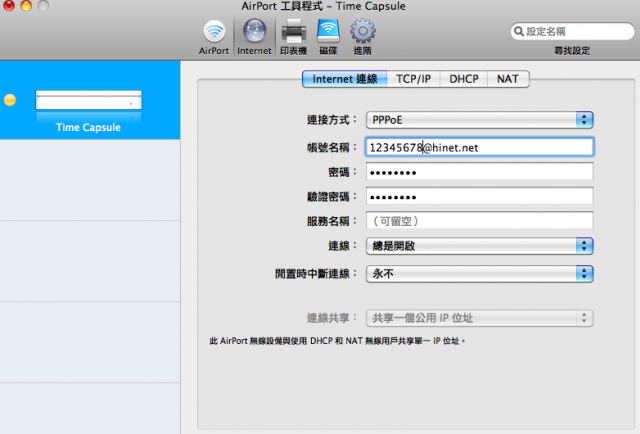This screenshot has height=434, width=640.
Task: Switch to the Internet 連線 tab
Action: point(344,79)
